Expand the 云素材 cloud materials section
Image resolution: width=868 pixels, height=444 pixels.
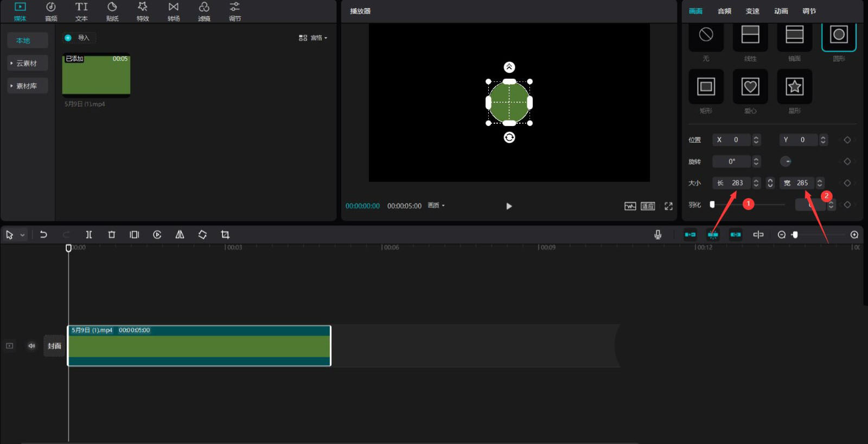point(27,64)
